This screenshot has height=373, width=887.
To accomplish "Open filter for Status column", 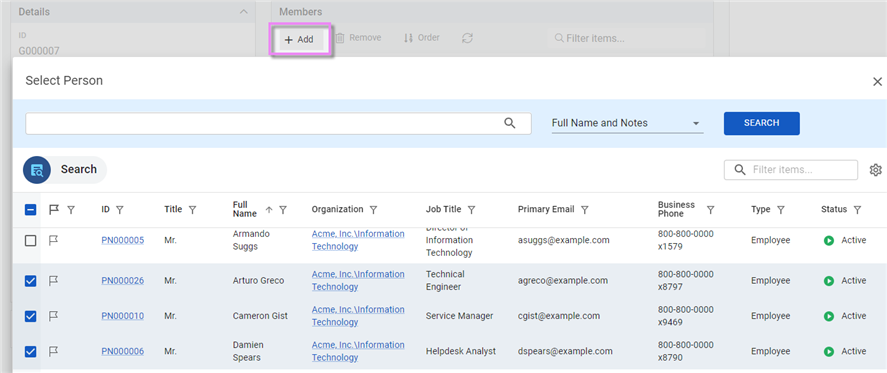I will (857, 210).
